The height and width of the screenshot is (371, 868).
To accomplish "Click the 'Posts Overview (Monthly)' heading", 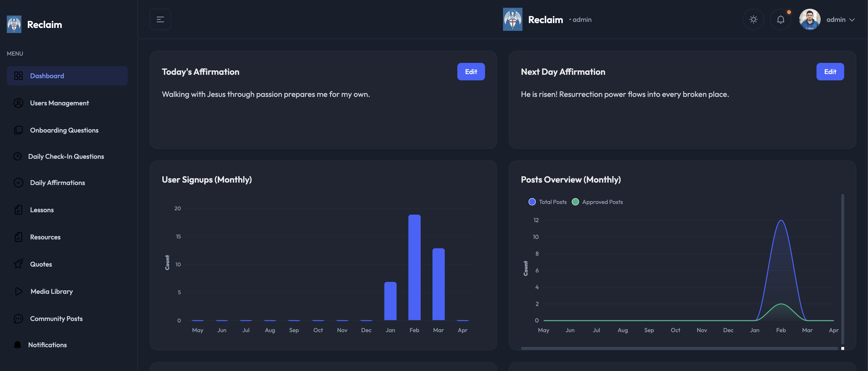I will [x=571, y=179].
